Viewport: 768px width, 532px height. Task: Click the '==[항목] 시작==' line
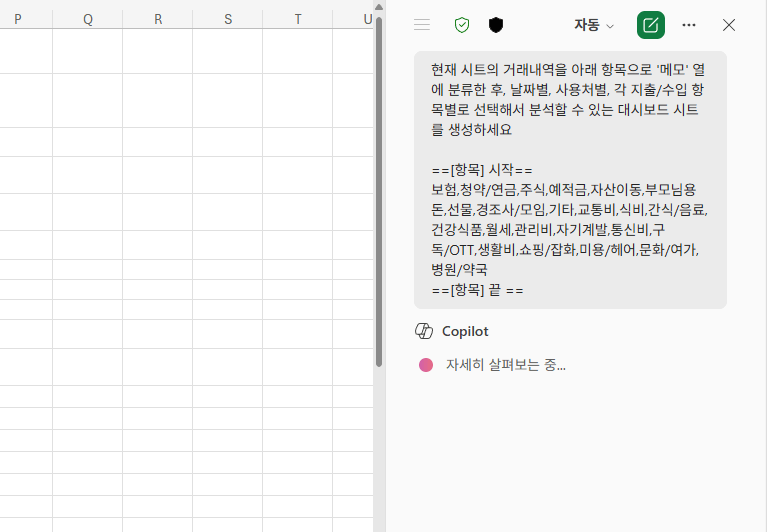[481, 170]
